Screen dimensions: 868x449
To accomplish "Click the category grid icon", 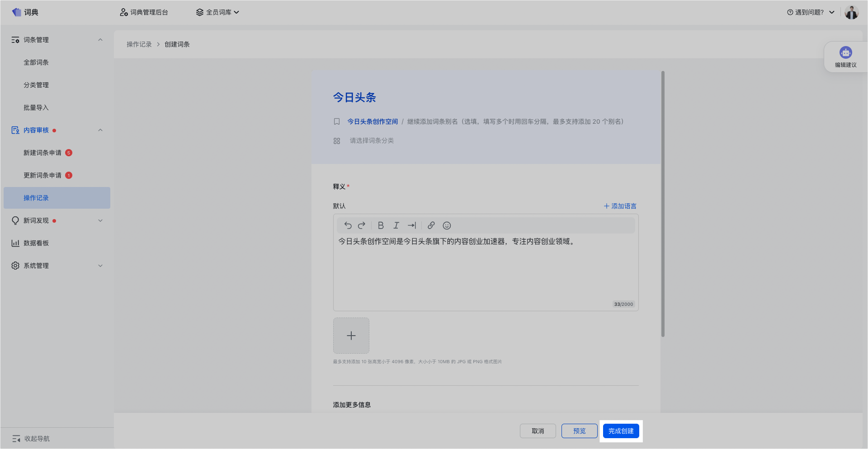I will pyautogui.click(x=337, y=141).
